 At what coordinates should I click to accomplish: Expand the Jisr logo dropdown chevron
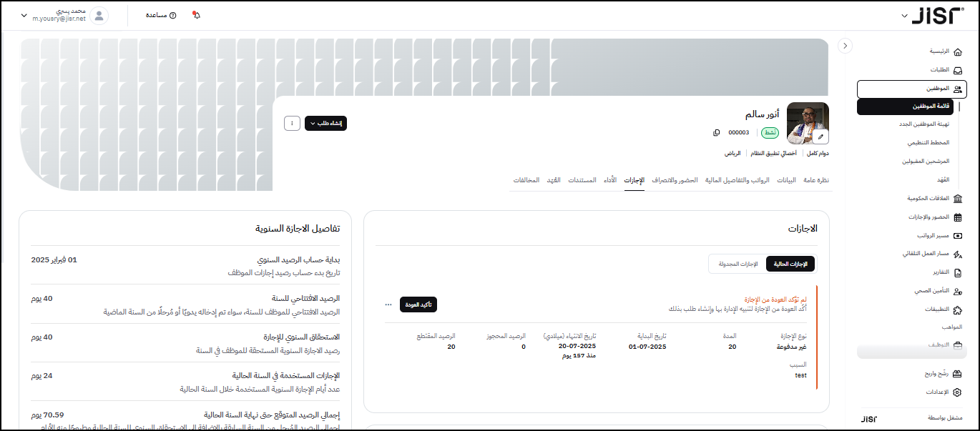coord(904,16)
